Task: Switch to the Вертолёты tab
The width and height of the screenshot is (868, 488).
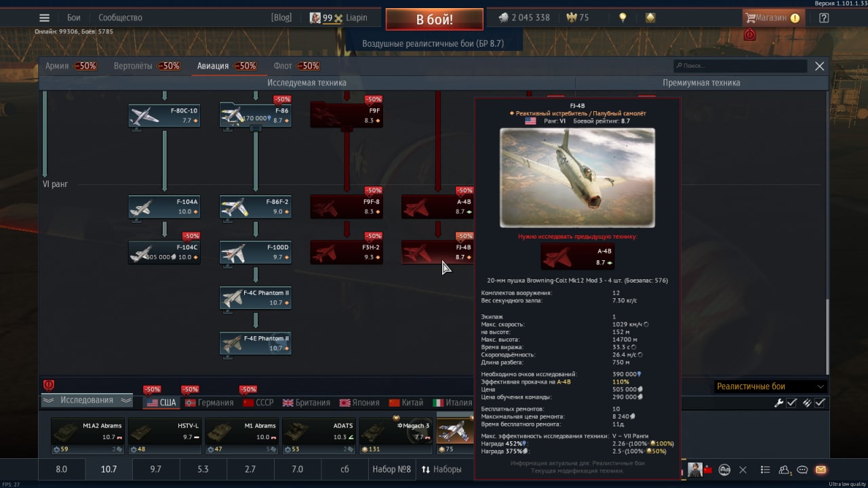Action: (x=146, y=66)
